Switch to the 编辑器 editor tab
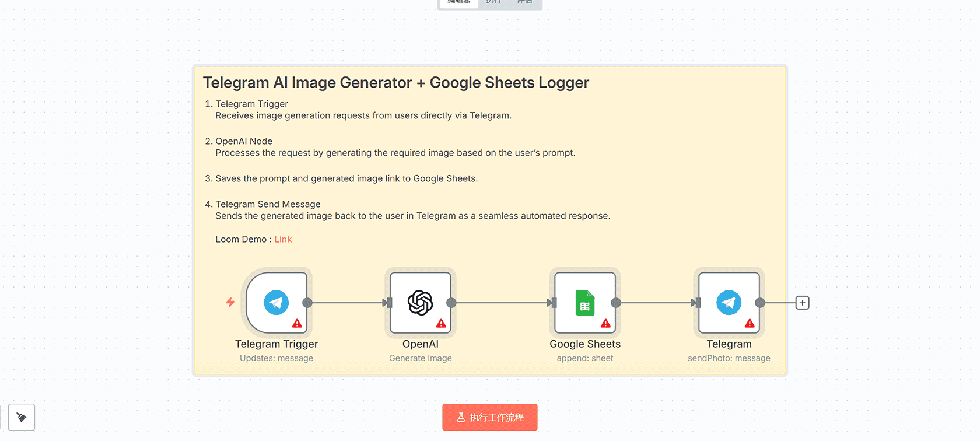This screenshot has height=441, width=980. 459,2
